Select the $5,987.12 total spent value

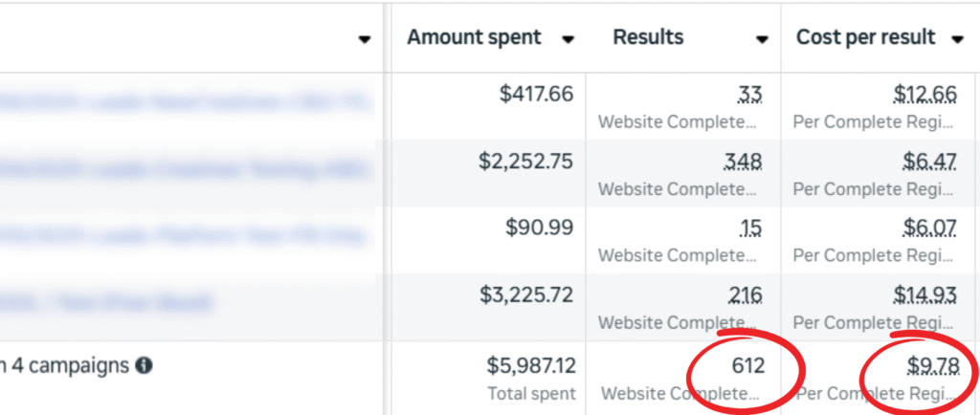530,365
